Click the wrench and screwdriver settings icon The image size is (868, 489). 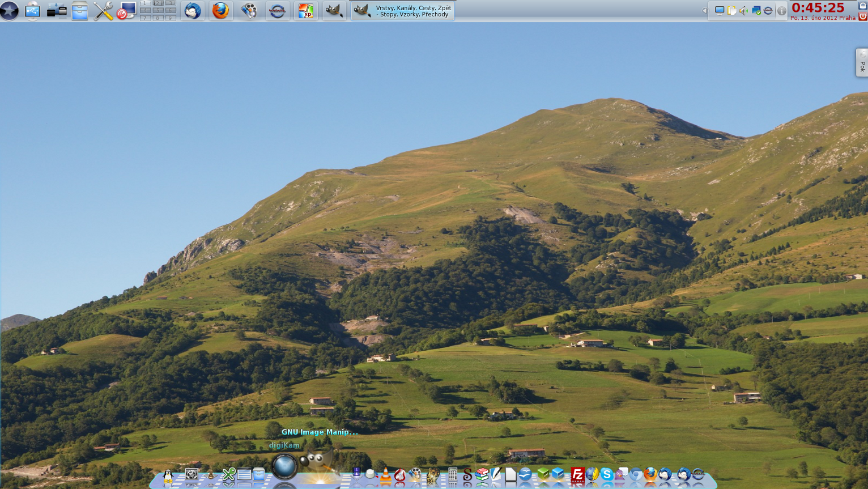tap(103, 11)
